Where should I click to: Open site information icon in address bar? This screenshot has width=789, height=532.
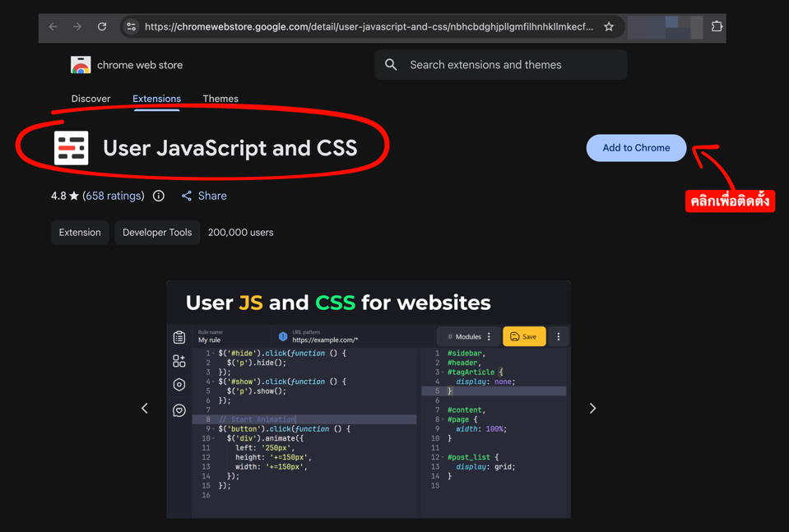(132, 26)
